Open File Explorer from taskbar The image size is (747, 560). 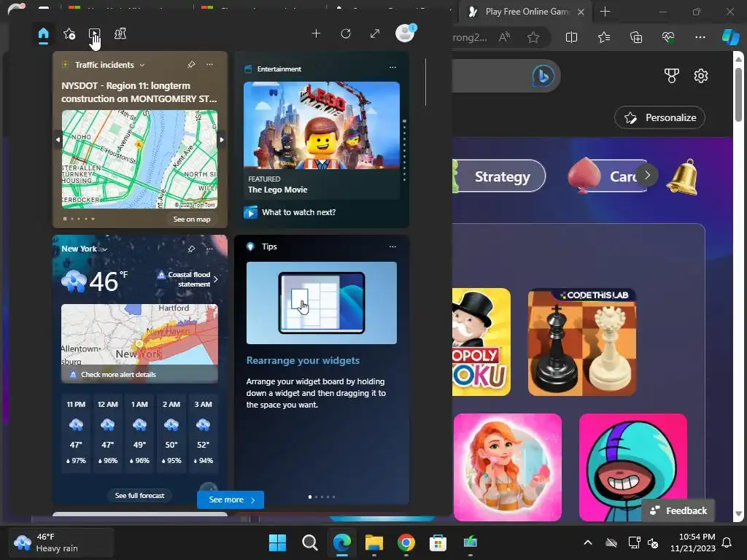pos(374,542)
